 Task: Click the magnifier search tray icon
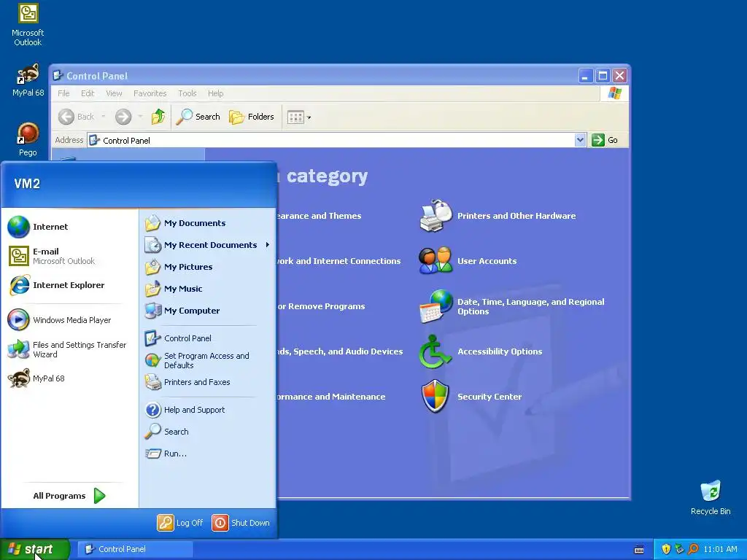tap(693, 549)
